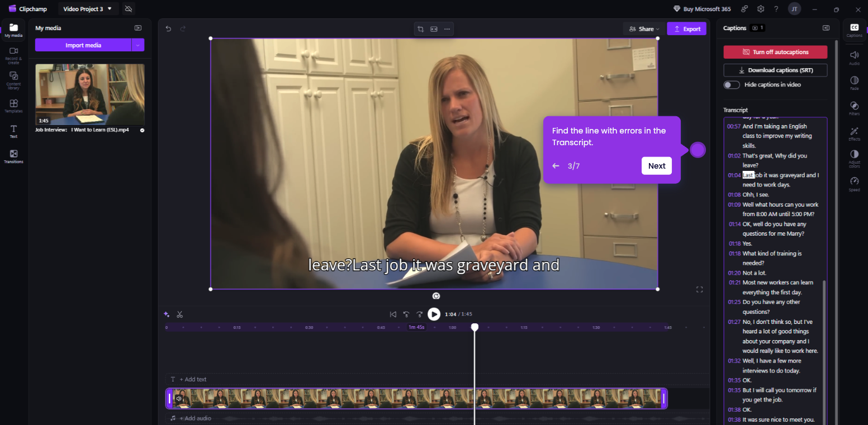Click the AI sparkle timeline tool
The height and width of the screenshot is (425, 868).
click(167, 314)
